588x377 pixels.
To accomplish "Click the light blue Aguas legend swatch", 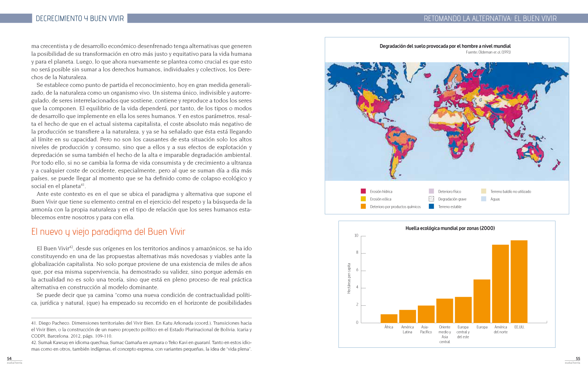I will click(x=483, y=199).
